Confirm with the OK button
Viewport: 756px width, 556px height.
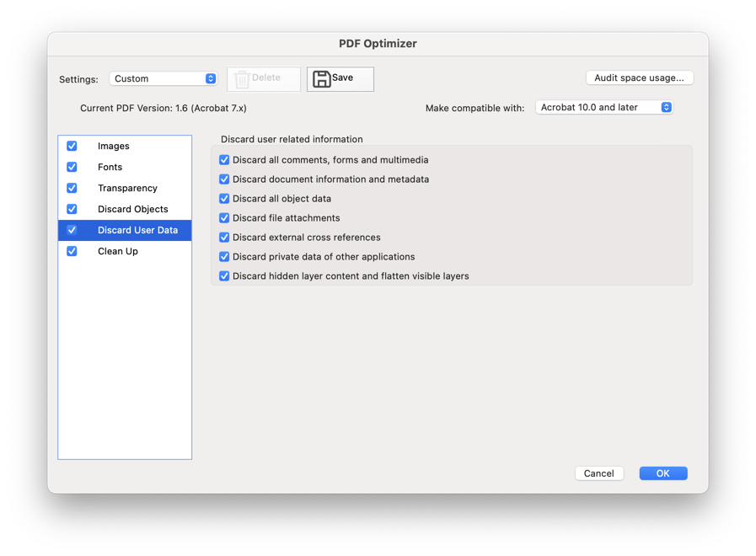tap(663, 473)
